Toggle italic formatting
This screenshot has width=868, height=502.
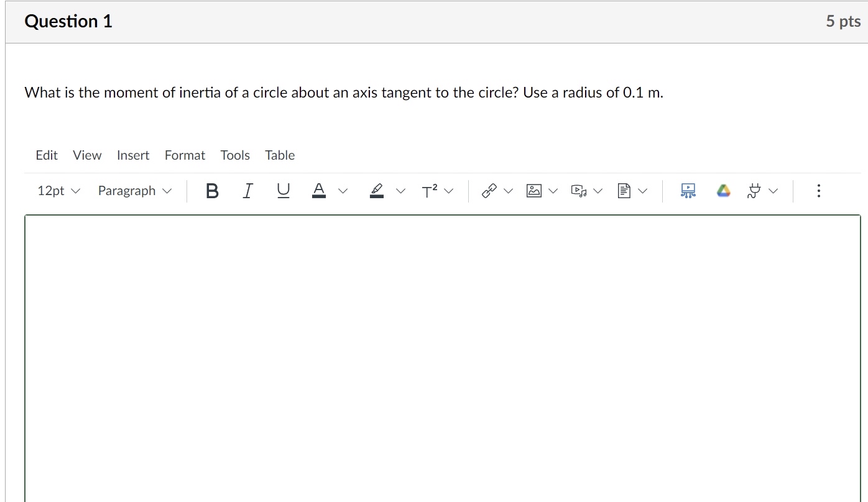(247, 191)
